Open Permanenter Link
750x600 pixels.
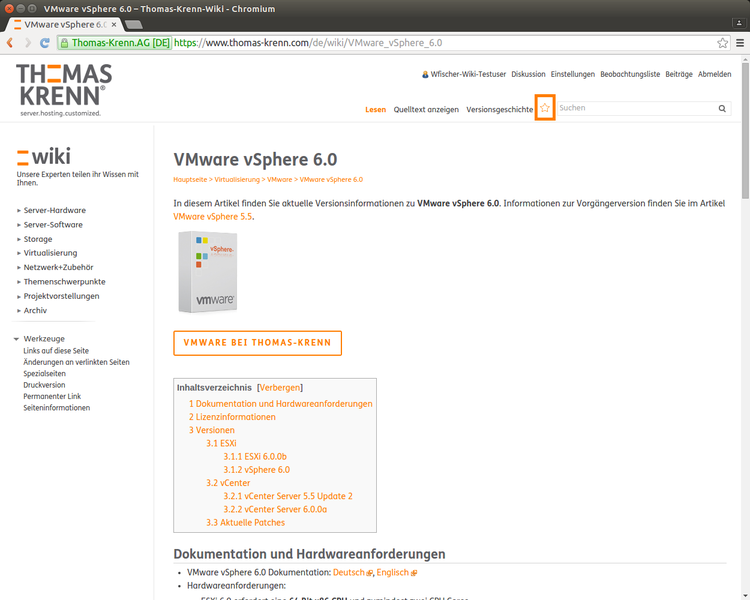click(x=52, y=396)
